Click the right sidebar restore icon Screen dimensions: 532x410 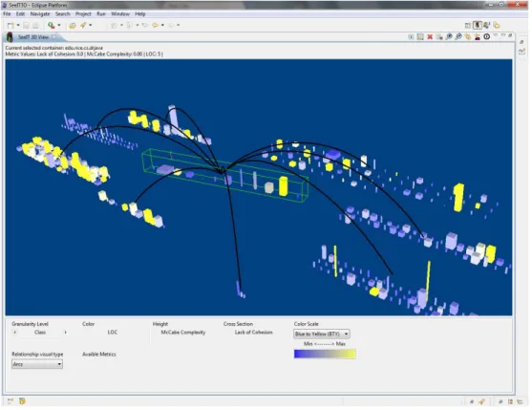521,42
